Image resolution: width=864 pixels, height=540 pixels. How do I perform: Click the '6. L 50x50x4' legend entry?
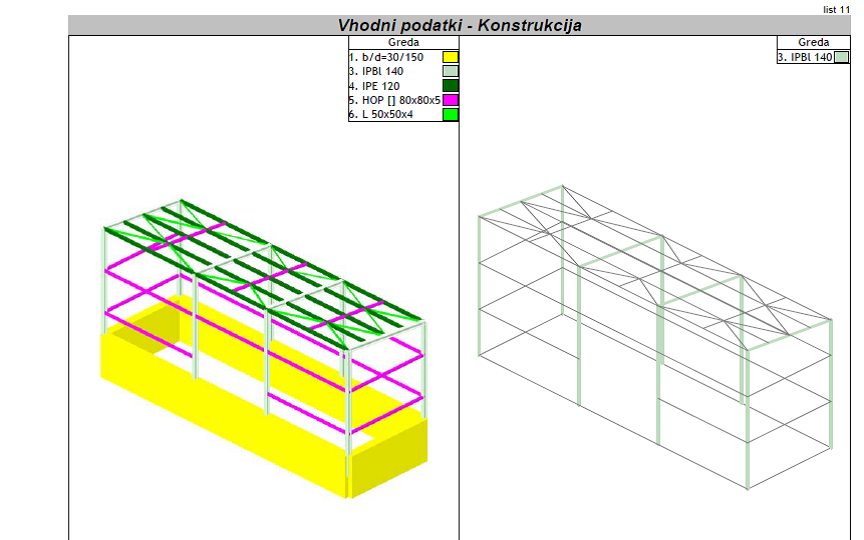(x=381, y=115)
